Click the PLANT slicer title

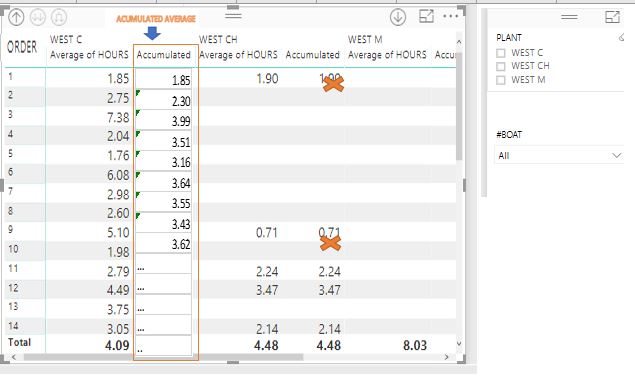509,38
